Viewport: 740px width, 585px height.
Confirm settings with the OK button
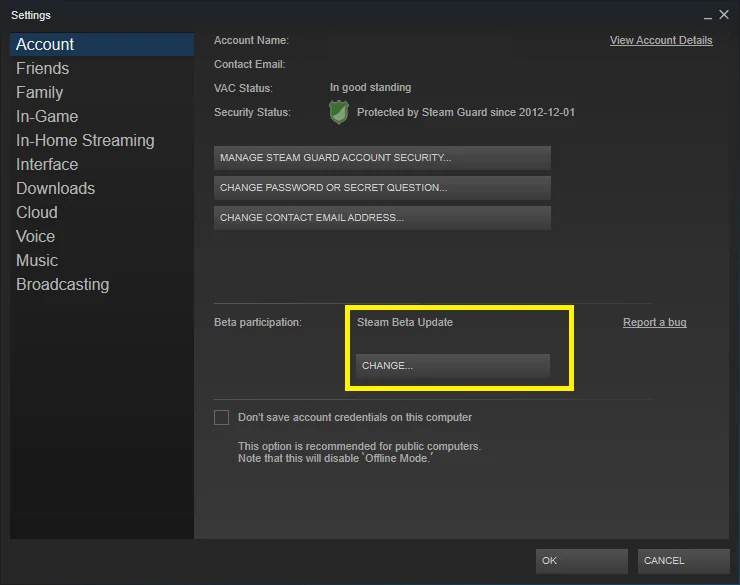581,561
